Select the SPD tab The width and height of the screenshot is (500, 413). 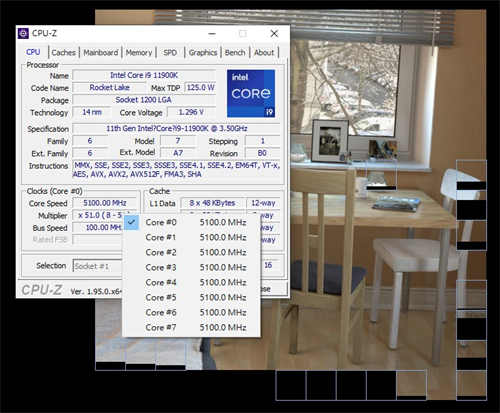point(170,53)
